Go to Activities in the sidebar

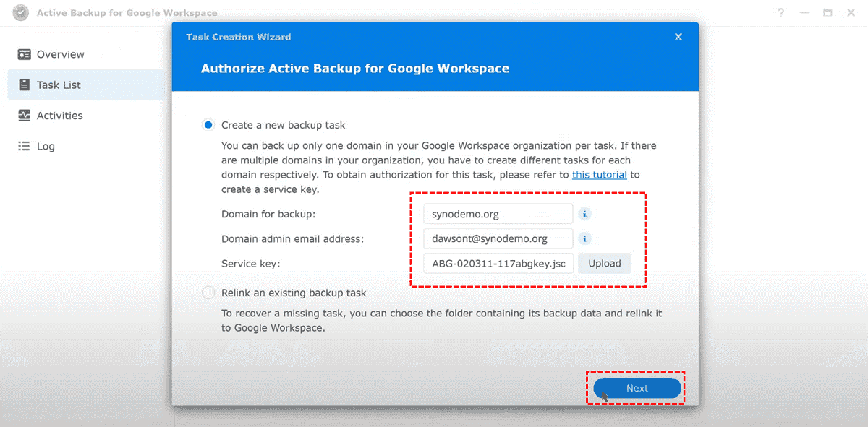59,116
